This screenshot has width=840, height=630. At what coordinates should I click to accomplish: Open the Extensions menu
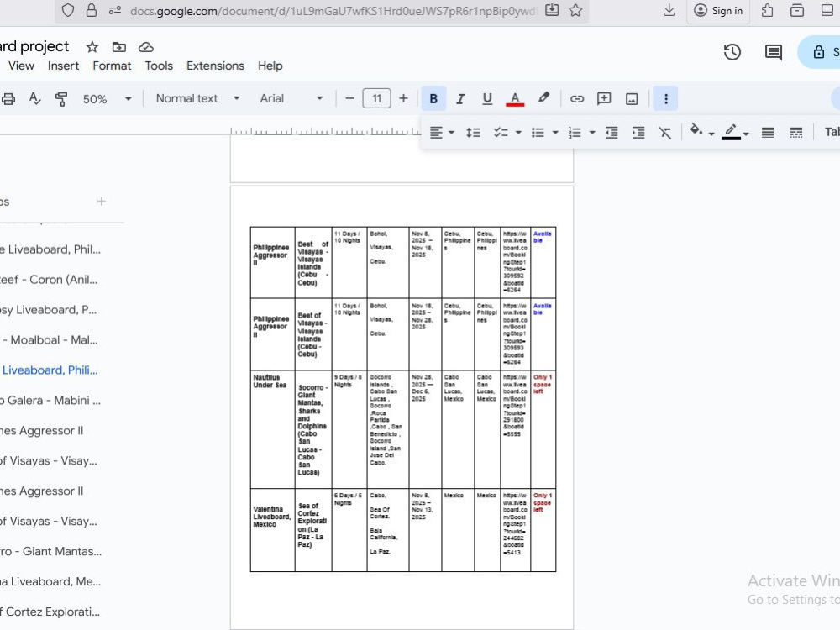(x=215, y=66)
